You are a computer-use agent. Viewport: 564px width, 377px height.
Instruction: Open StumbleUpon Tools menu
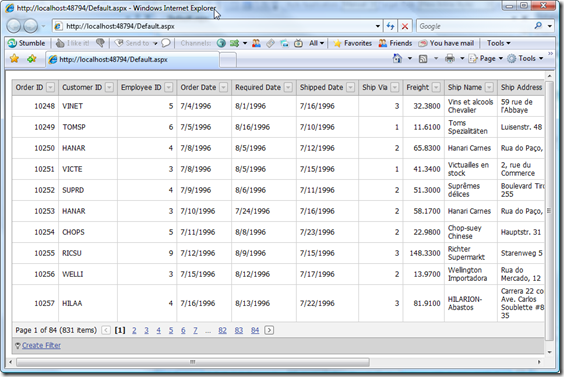pyautogui.click(x=499, y=43)
